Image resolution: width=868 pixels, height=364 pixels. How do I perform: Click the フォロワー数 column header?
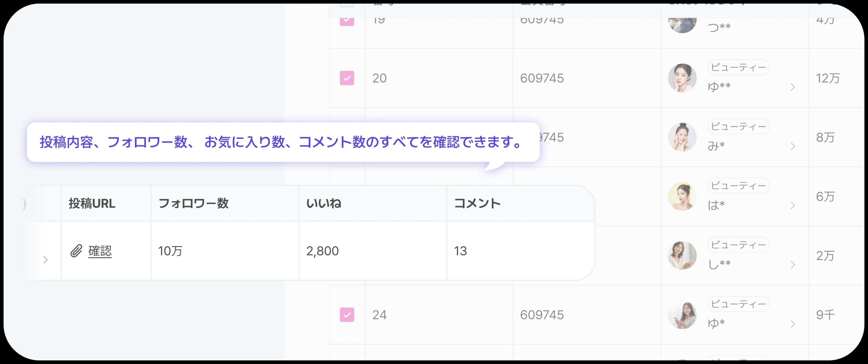(193, 203)
